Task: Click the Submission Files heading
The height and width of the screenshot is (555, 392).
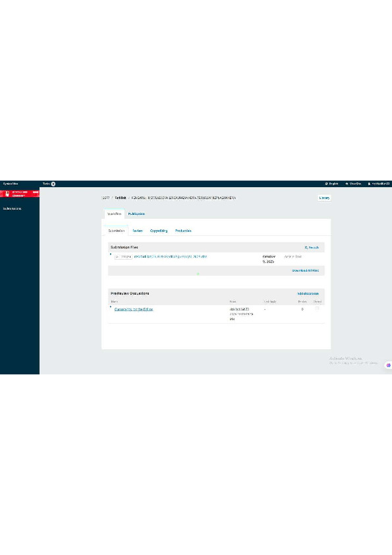Action: 124,247
